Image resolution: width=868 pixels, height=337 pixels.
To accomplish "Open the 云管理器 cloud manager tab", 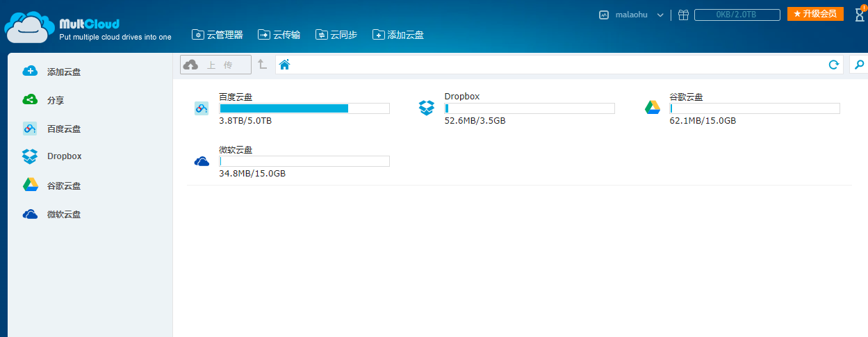I will click(x=218, y=34).
